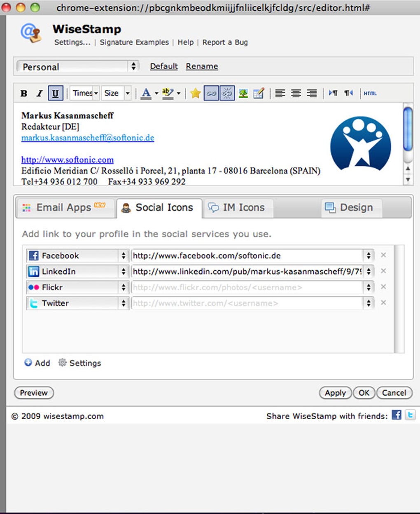The width and height of the screenshot is (420, 514).
Task: Insert an image into the signature
Action: click(x=243, y=93)
